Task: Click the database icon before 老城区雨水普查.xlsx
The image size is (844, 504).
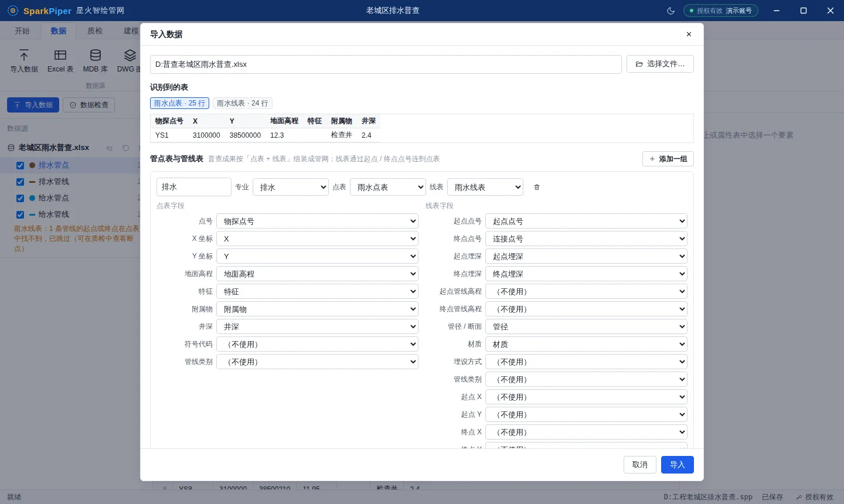Action: pyautogui.click(x=11, y=148)
